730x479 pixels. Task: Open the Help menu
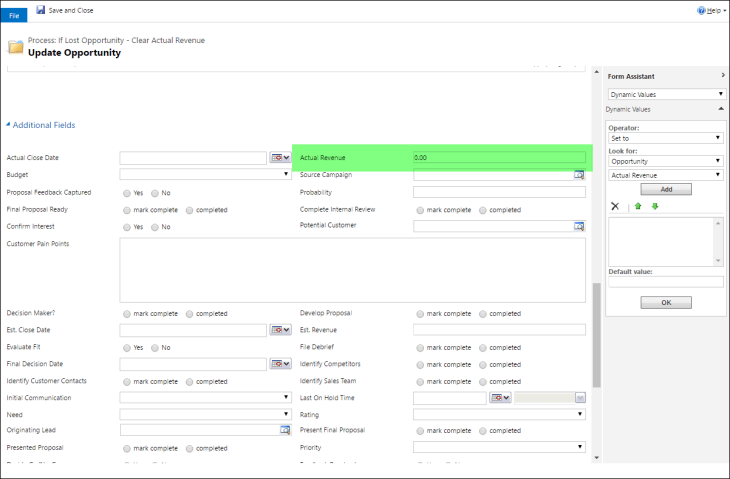click(710, 10)
